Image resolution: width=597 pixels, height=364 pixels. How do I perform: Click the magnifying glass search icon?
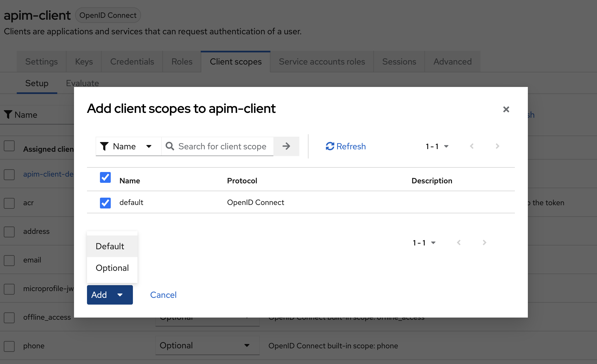(x=170, y=146)
